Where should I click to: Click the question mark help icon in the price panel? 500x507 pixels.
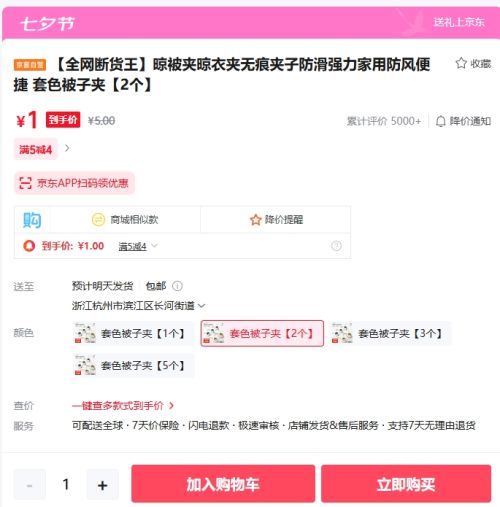(336, 246)
